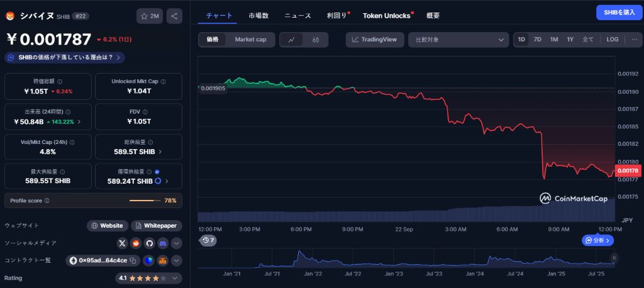Click info icon next to 総供給量
Viewport: 644px width, 288px height.
(151, 142)
